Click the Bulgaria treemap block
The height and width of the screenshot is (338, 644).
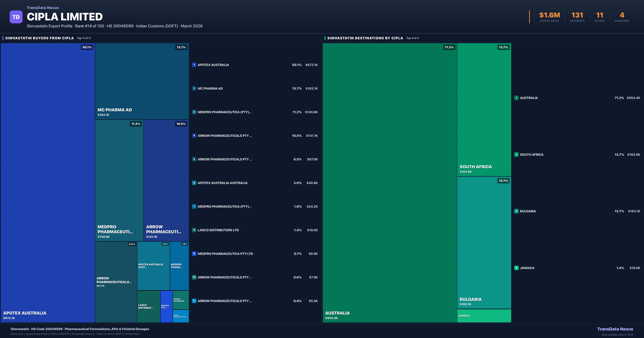(484, 243)
